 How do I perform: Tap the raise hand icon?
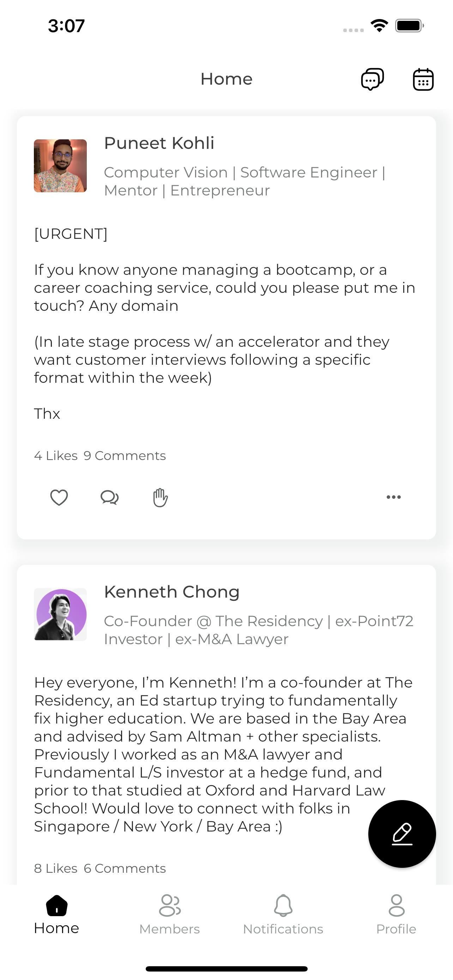(x=160, y=497)
